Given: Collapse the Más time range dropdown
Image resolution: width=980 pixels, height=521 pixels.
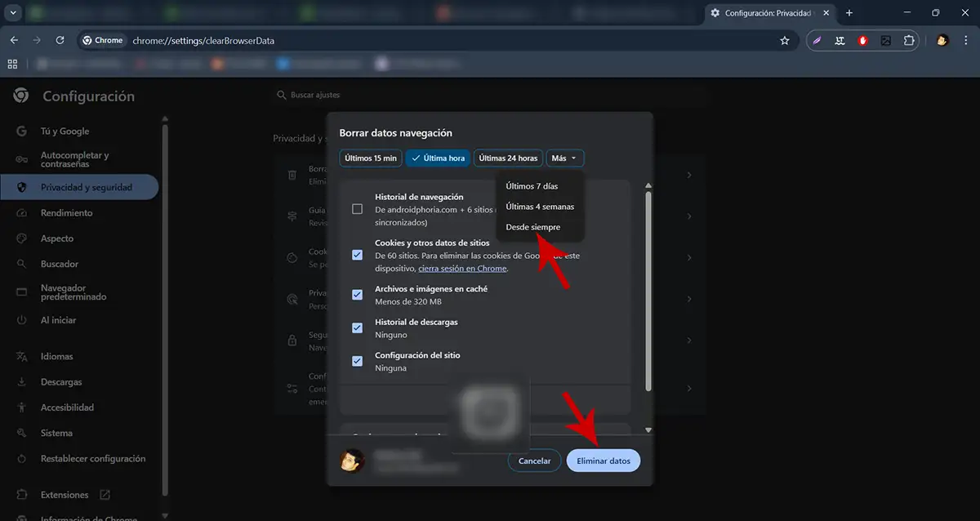Looking at the screenshot, I should point(564,158).
